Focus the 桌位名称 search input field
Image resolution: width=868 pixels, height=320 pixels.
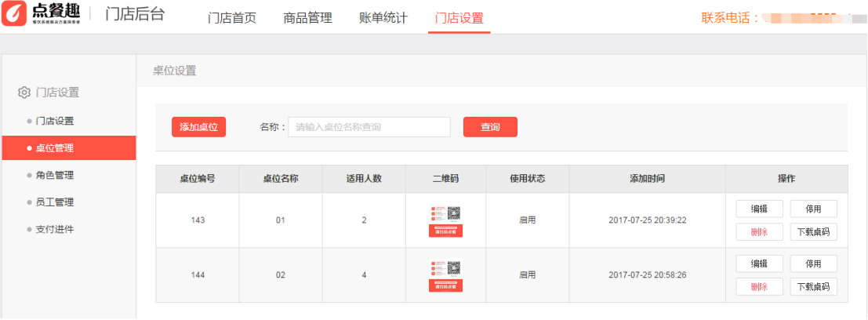[369, 127]
